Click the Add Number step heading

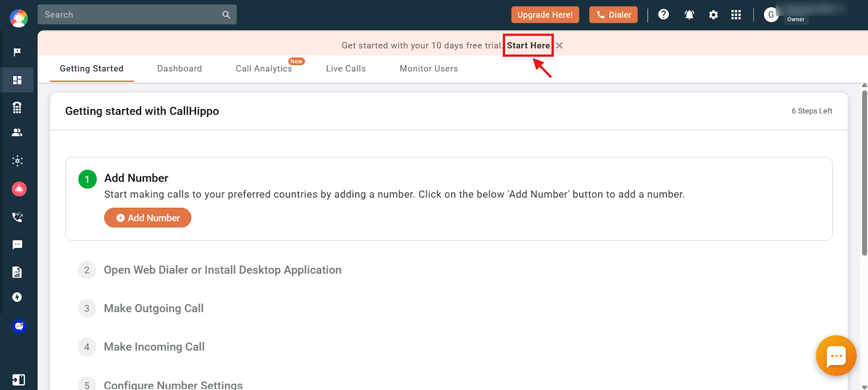[136, 178]
